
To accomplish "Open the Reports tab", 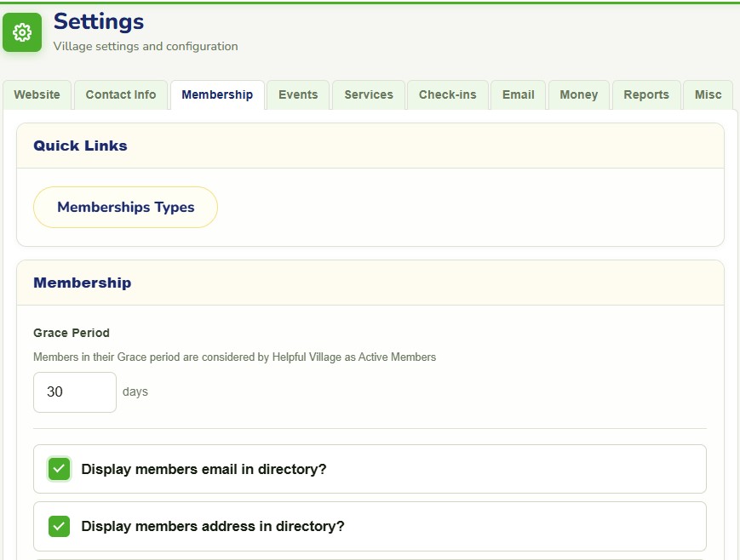I will click(646, 94).
